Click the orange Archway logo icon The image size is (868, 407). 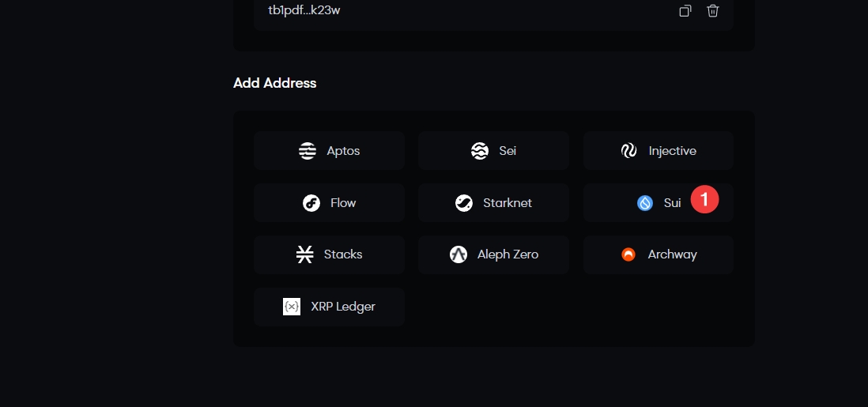pos(628,254)
